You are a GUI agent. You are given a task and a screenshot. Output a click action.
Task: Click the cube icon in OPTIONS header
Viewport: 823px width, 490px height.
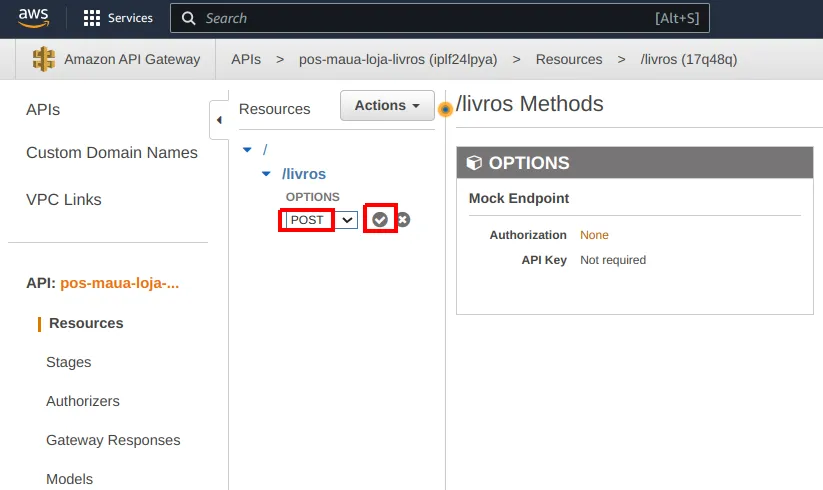click(474, 163)
